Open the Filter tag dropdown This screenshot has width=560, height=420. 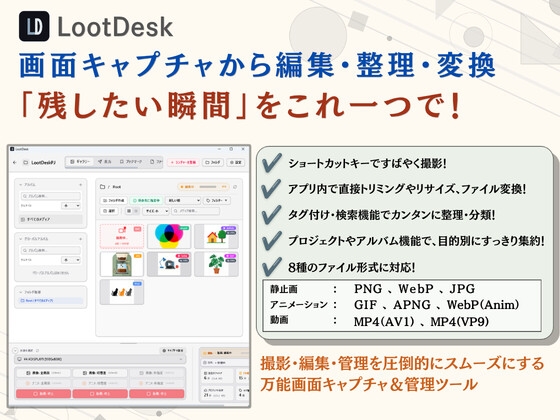coord(217,201)
